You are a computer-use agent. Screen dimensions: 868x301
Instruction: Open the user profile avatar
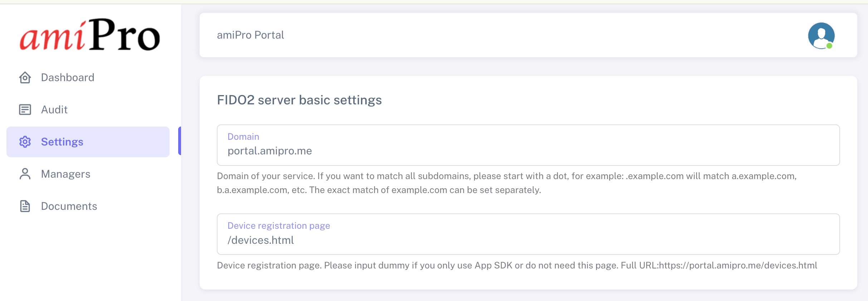click(821, 35)
